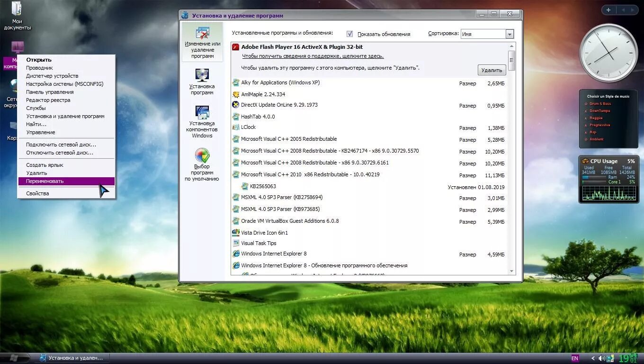Click the CPU history graph in the gadget

point(608,192)
